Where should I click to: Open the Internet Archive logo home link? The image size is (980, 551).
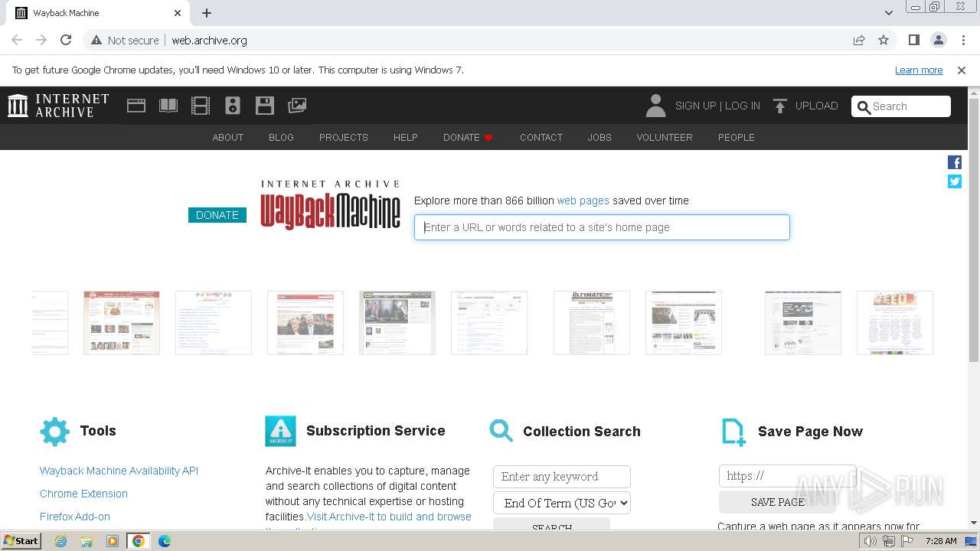point(58,106)
